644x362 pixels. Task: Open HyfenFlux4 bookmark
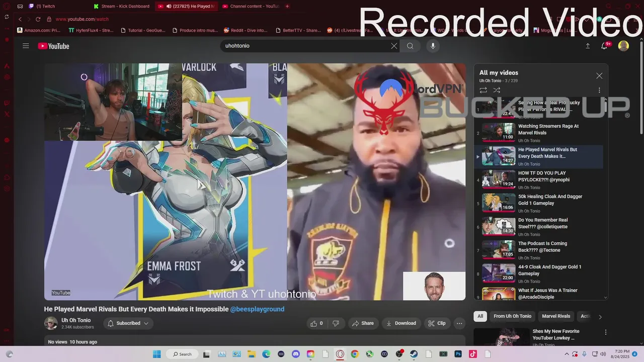[x=91, y=30]
